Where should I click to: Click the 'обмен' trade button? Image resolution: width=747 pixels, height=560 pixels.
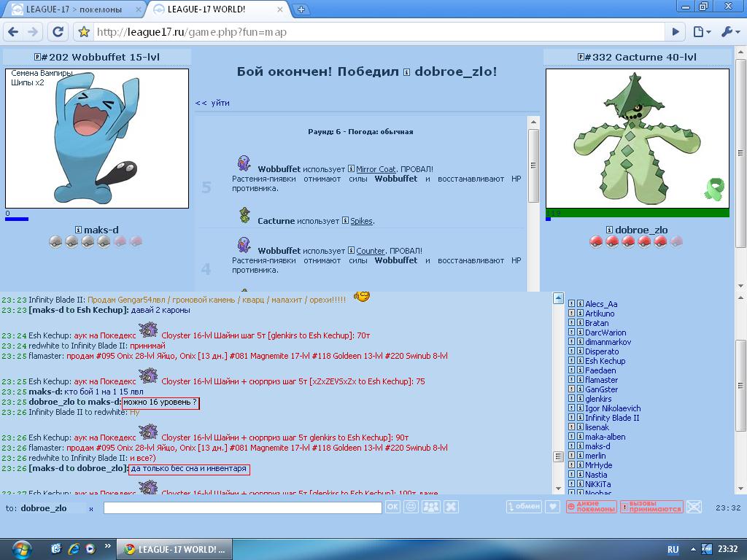(x=524, y=507)
